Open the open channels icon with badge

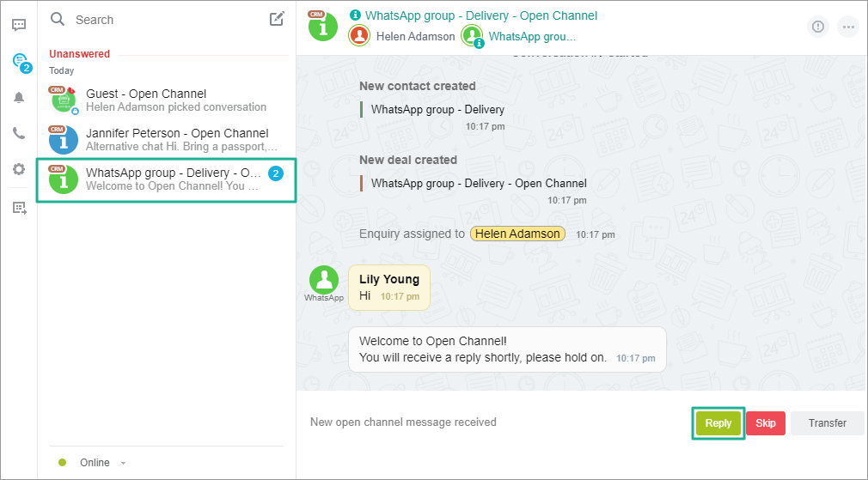[19, 61]
